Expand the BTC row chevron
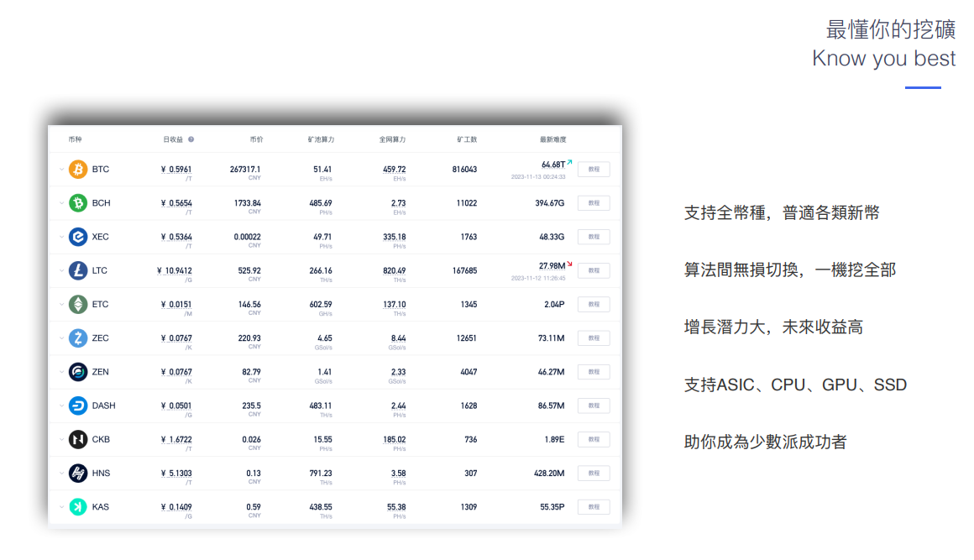The image size is (974, 560). pos(60,170)
